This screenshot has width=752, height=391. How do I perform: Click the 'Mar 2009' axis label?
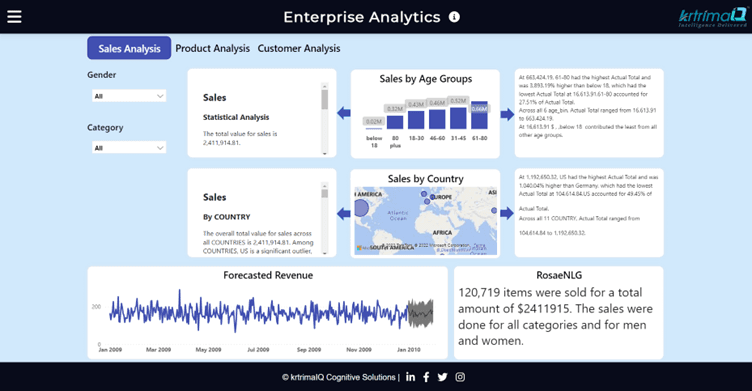[158, 350]
